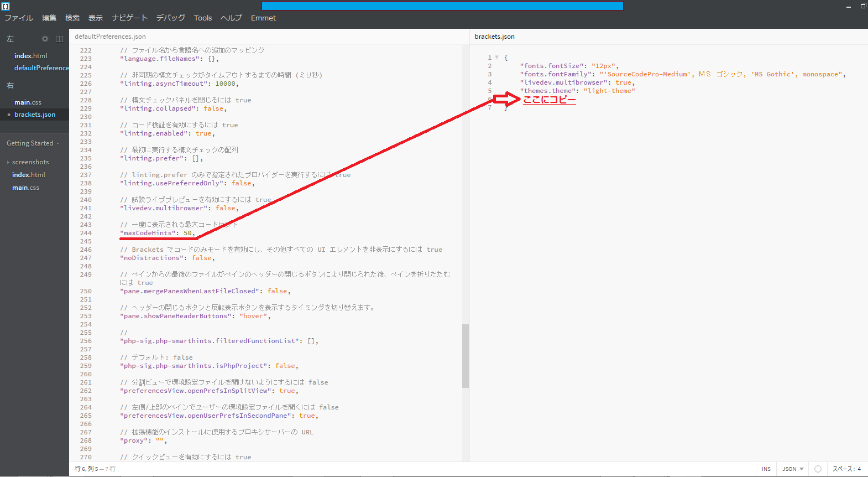This screenshot has height=477, width=868.
Task: Click the left pane vertical scrollbar thumb
Action: point(466,356)
